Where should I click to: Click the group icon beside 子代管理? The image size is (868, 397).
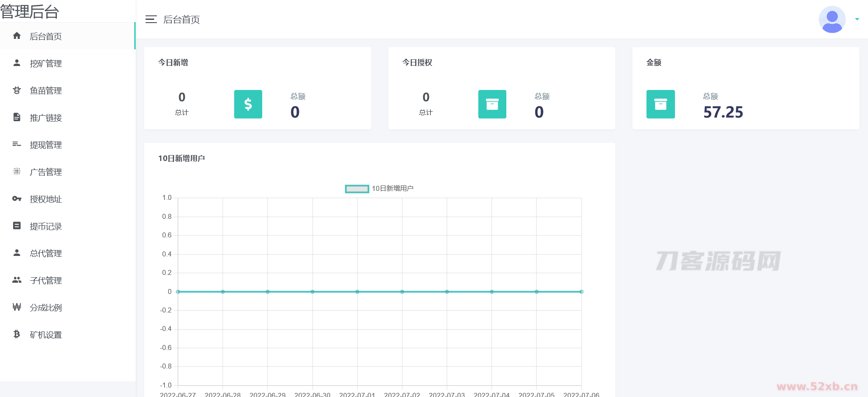17,280
